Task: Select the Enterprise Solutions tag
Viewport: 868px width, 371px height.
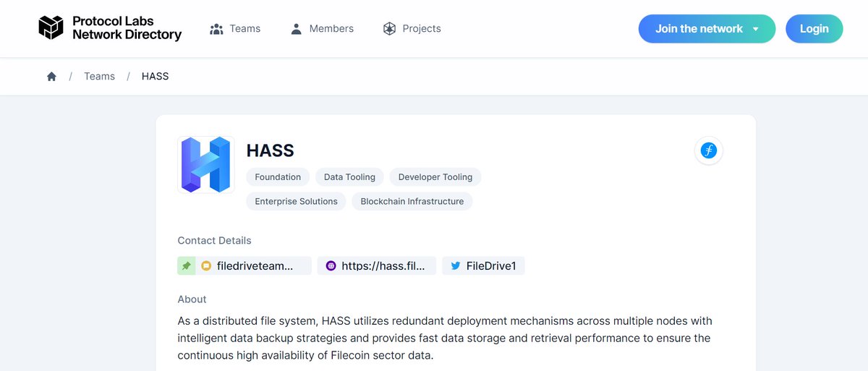Action: click(x=297, y=202)
